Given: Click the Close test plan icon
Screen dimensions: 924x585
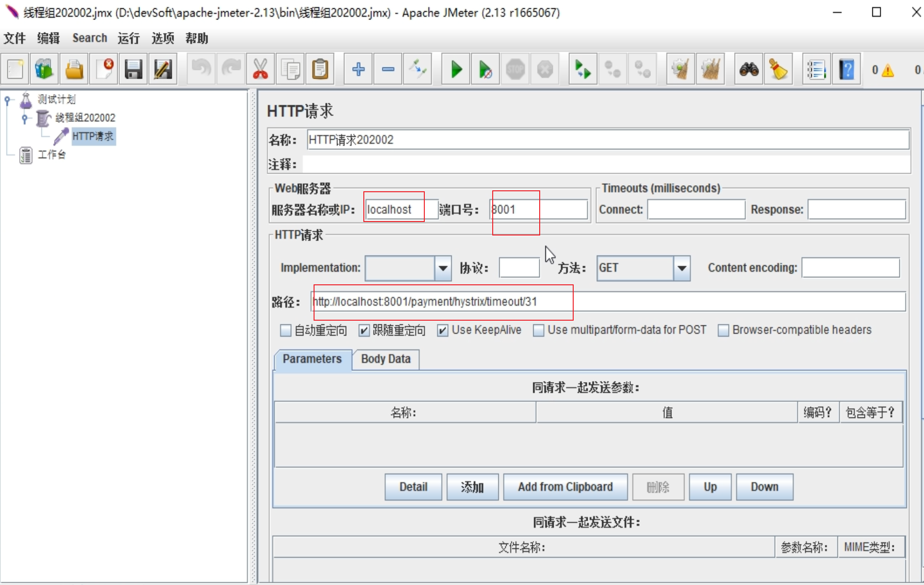Looking at the screenshot, I should (104, 70).
